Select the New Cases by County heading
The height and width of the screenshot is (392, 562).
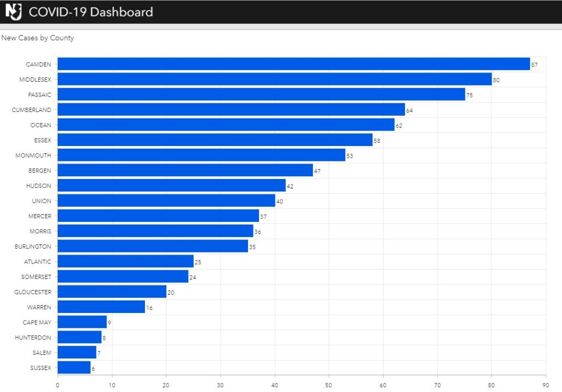tap(38, 38)
